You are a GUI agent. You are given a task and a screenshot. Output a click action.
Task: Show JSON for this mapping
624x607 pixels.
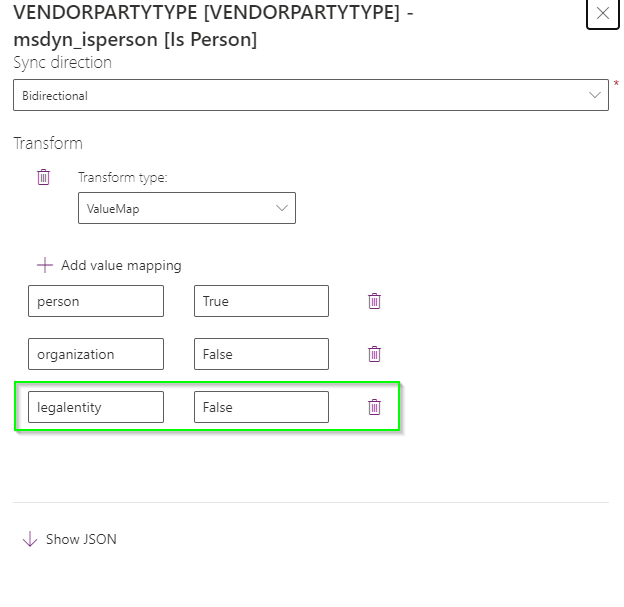pyautogui.click(x=81, y=539)
